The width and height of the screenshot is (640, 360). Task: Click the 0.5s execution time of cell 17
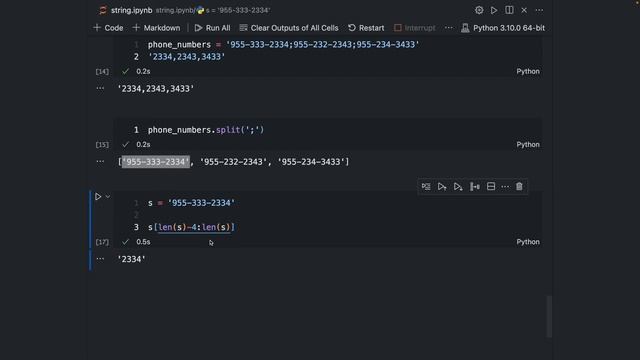click(143, 242)
